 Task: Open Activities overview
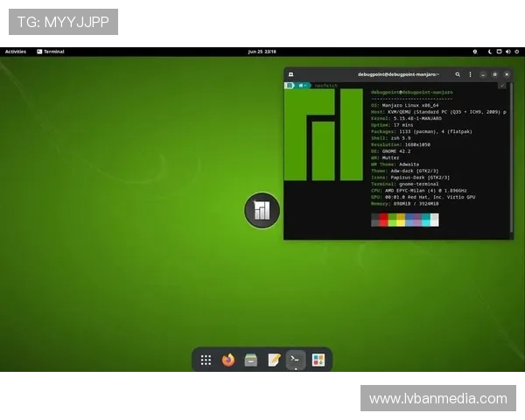click(16, 52)
